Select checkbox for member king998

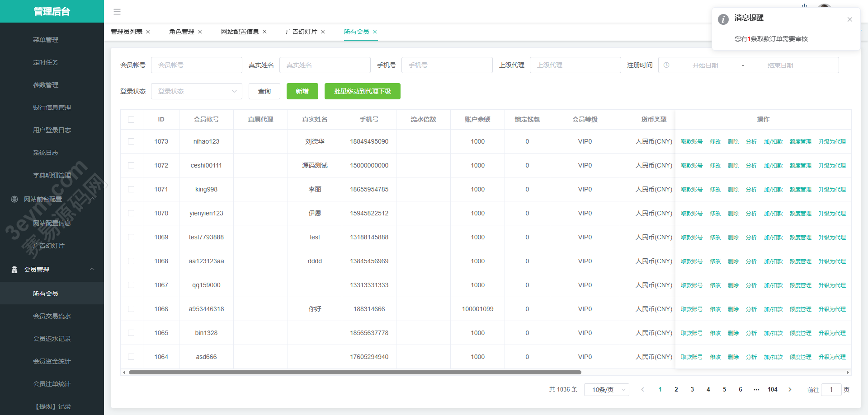point(131,189)
